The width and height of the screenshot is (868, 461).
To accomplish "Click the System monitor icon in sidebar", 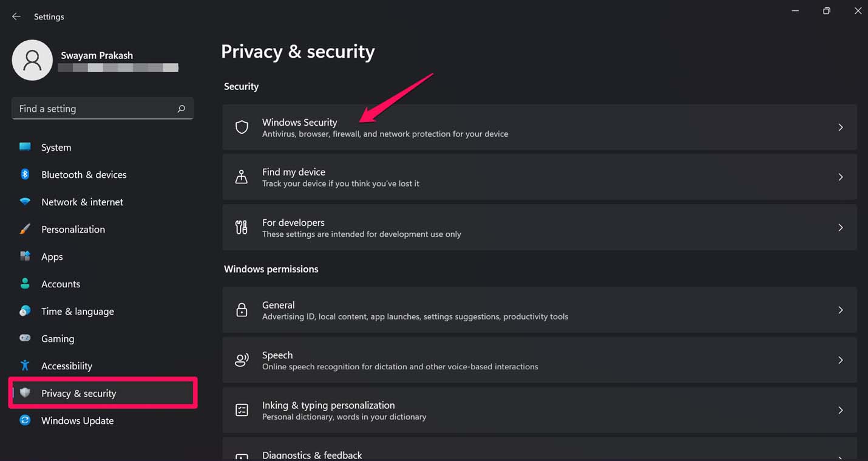I will [25, 147].
